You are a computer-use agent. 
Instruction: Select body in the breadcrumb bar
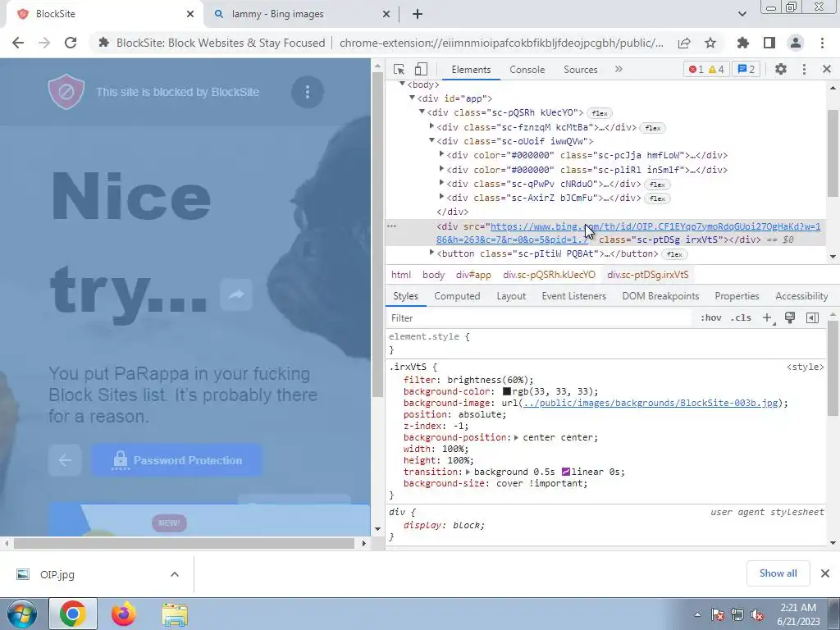[x=433, y=275]
